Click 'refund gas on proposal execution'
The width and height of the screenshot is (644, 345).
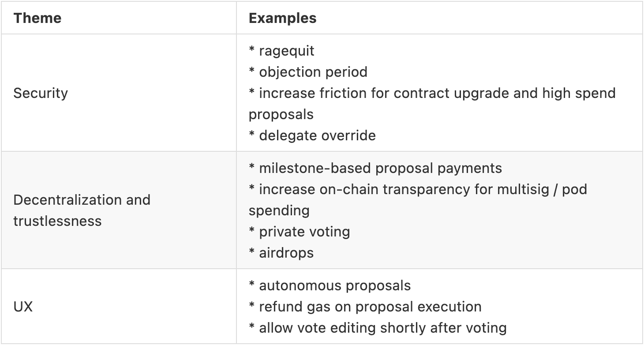click(370, 307)
